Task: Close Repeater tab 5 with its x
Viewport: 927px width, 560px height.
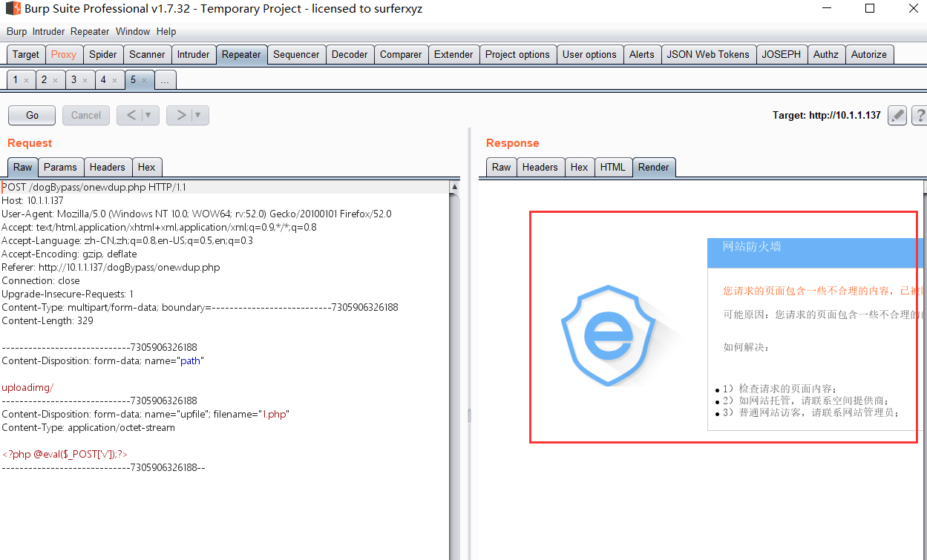Action: (x=144, y=80)
